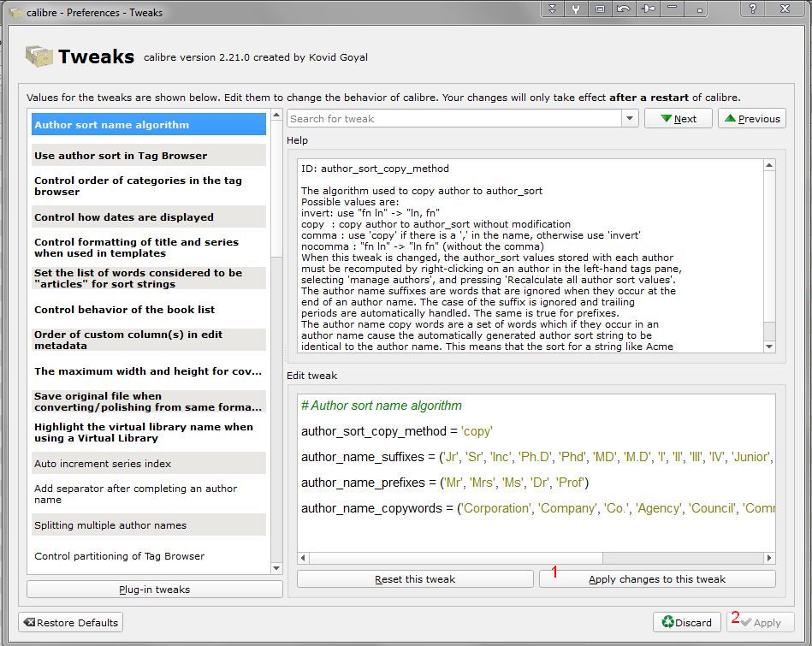Select Control formatting of title and series
Image resolution: width=812 pixels, height=646 pixels.
pyautogui.click(x=149, y=247)
